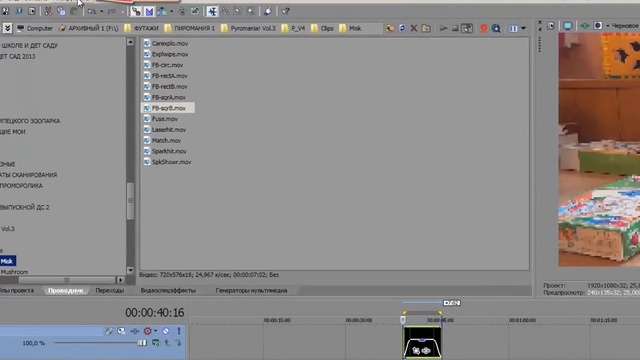Switch to the Генераторы мультимедиа tab

coord(251,291)
